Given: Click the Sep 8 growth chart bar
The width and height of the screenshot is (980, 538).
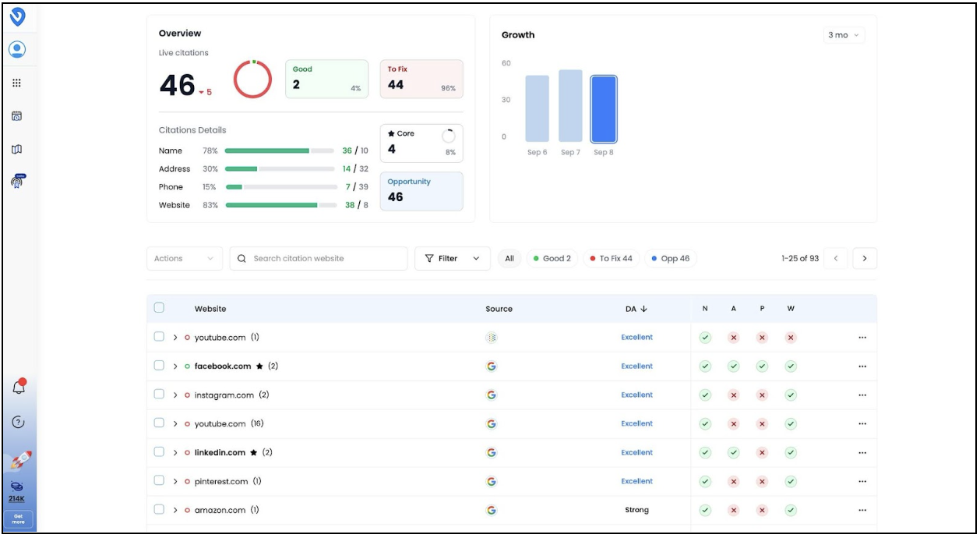Looking at the screenshot, I should click(x=603, y=109).
